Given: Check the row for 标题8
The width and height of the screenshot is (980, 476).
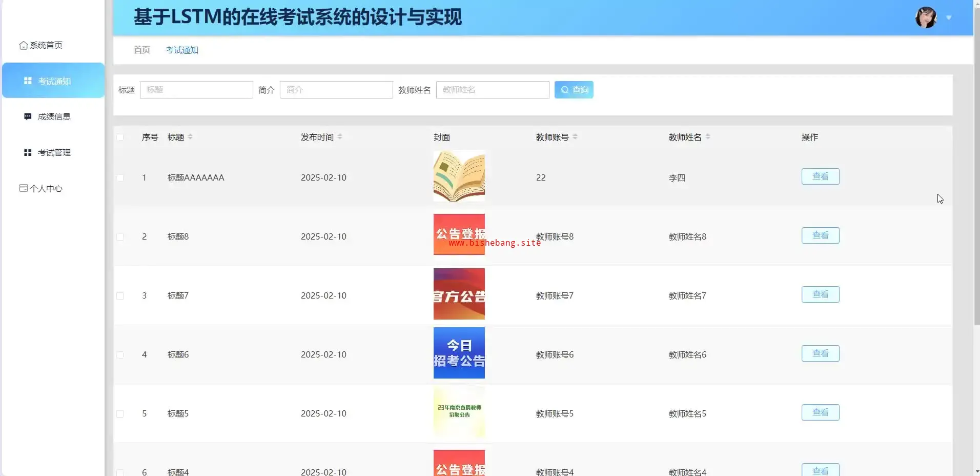Looking at the screenshot, I should [120, 237].
